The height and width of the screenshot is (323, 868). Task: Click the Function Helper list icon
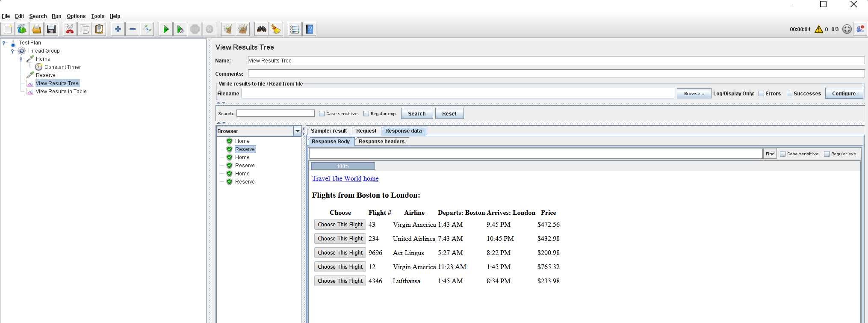tap(295, 29)
